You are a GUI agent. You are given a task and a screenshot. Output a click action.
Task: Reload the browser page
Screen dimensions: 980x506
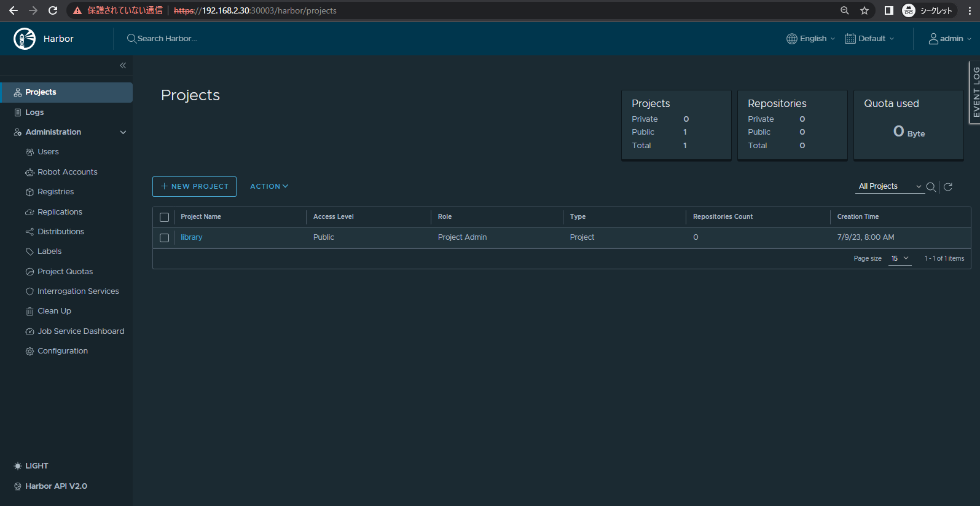pyautogui.click(x=53, y=10)
